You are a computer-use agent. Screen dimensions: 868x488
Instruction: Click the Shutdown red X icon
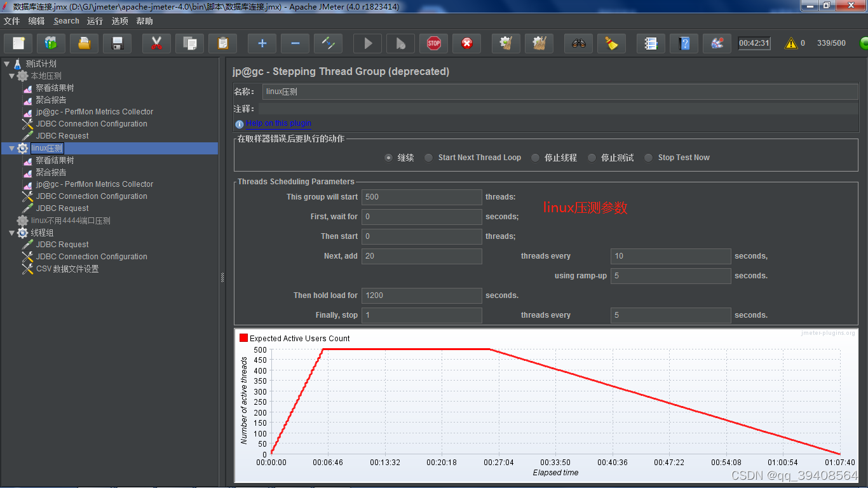[x=466, y=43]
